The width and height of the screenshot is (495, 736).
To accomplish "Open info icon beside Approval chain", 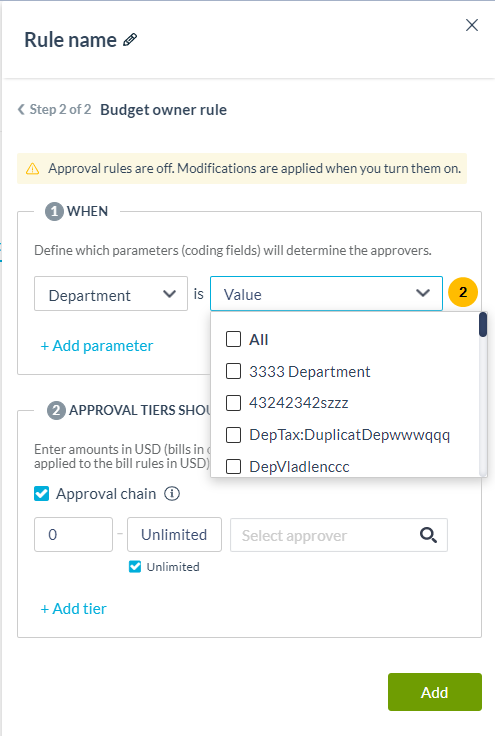I will (172, 494).
